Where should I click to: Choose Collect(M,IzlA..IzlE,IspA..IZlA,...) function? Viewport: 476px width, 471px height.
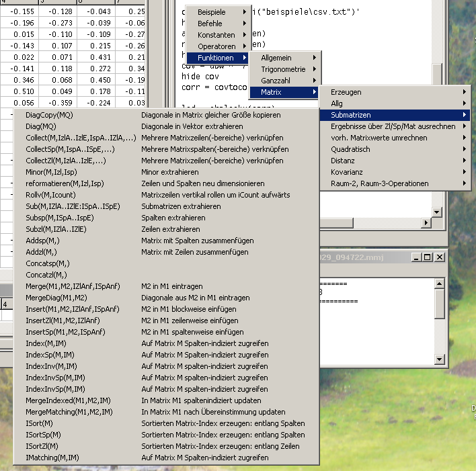click(x=166, y=138)
